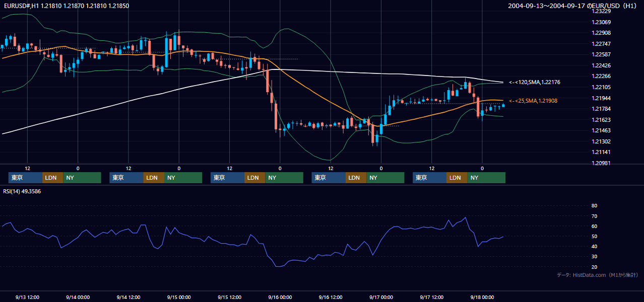Click the RSI scale value 50
The width and height of the screenshot is (644, 302).
coord(594,236)
